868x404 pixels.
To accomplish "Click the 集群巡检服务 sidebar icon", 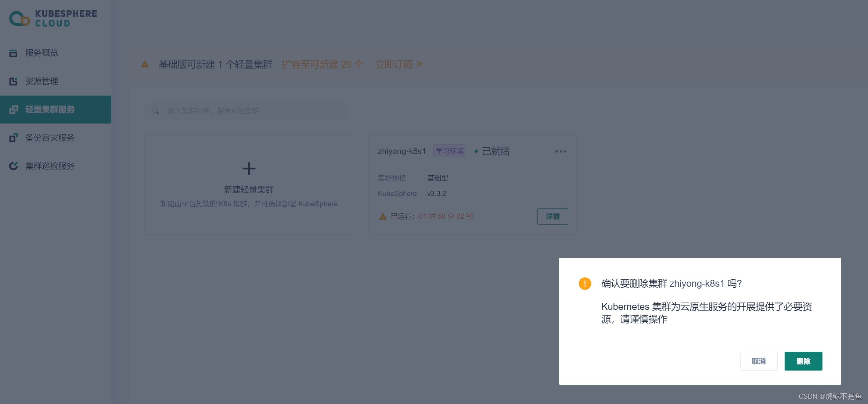I will coord(14,166).
